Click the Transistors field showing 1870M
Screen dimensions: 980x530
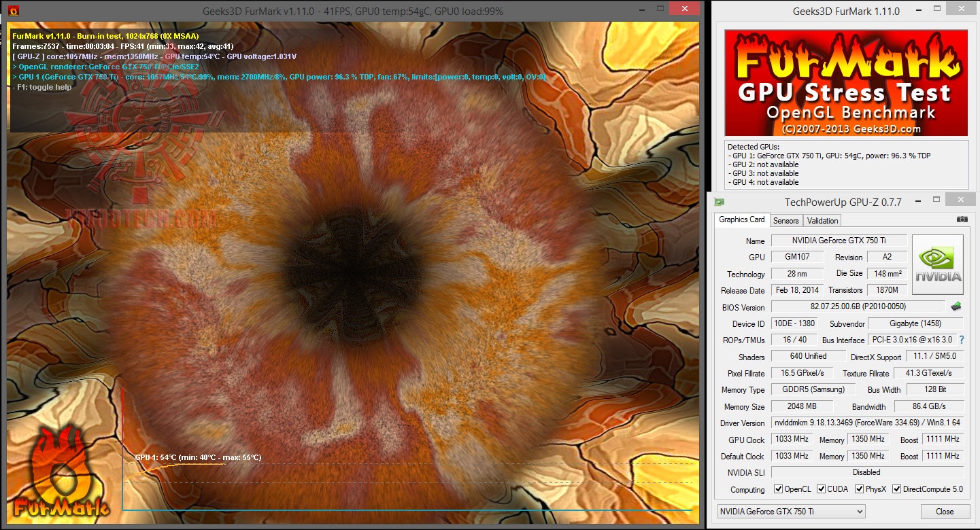tap(887, 290)
